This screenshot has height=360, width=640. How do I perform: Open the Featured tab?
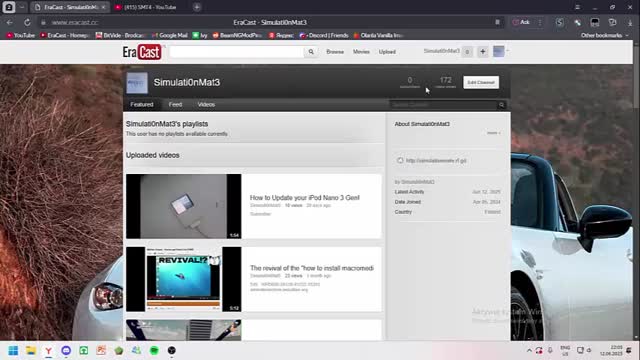pos(142,104)
